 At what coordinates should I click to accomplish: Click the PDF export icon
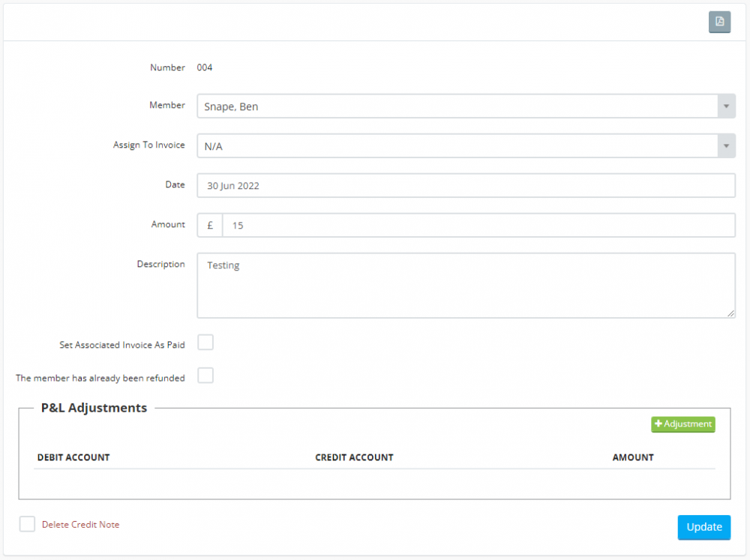pos(719,22)
